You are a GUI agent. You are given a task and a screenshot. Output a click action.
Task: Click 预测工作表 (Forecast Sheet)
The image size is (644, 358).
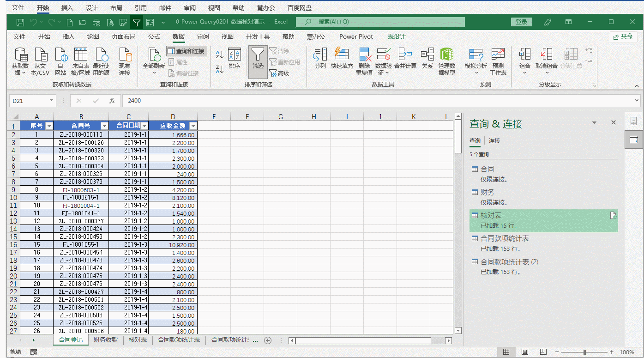pos(498,61)
